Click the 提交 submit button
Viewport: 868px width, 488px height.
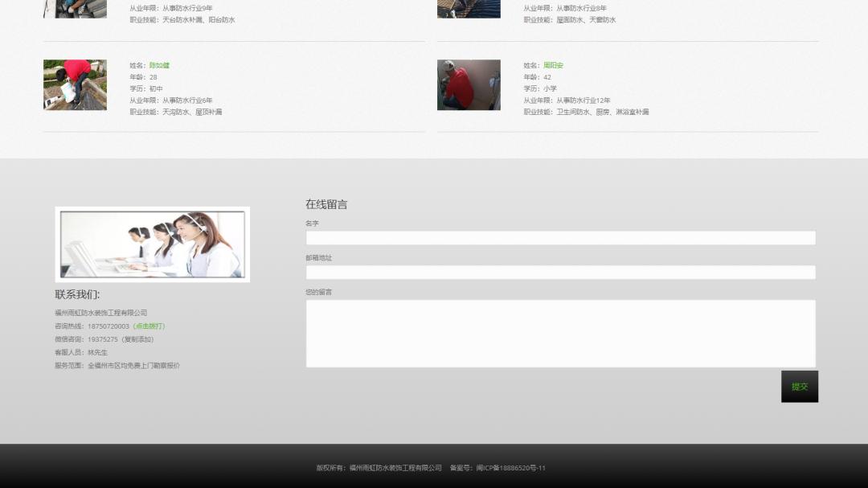[x=800, y=387]
